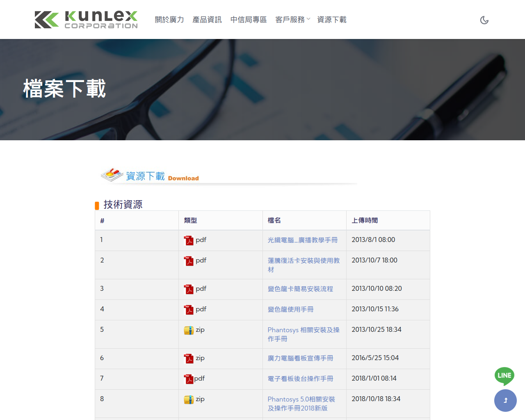Image resolution: width=525 pixels, height=420 pixels.
Task: Download 廣力電腦看板宣傳手冊
Action: (x=300, y=358)
